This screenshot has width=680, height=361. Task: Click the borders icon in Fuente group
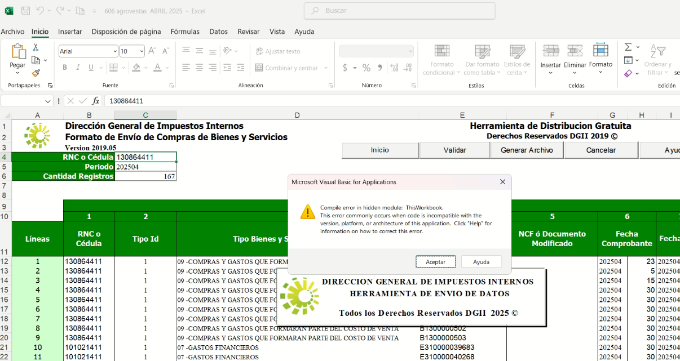pyautogui.click(x=113, y=68)
